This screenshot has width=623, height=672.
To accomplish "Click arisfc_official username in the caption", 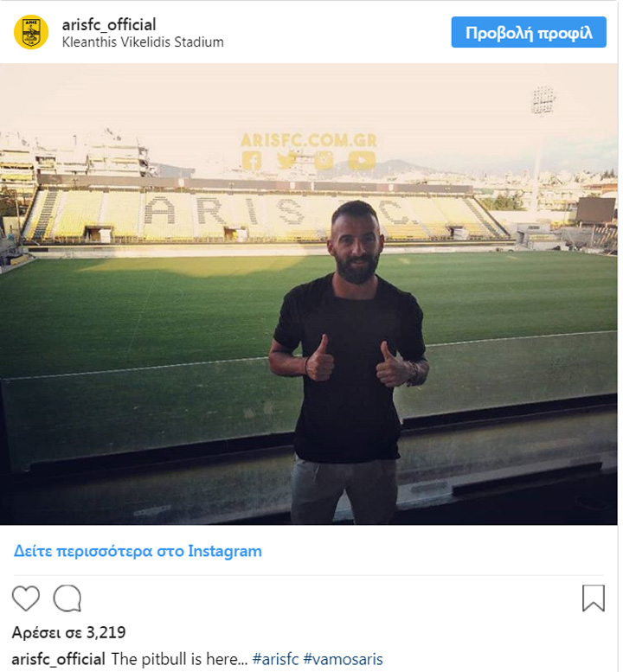I will coord(59,659).
